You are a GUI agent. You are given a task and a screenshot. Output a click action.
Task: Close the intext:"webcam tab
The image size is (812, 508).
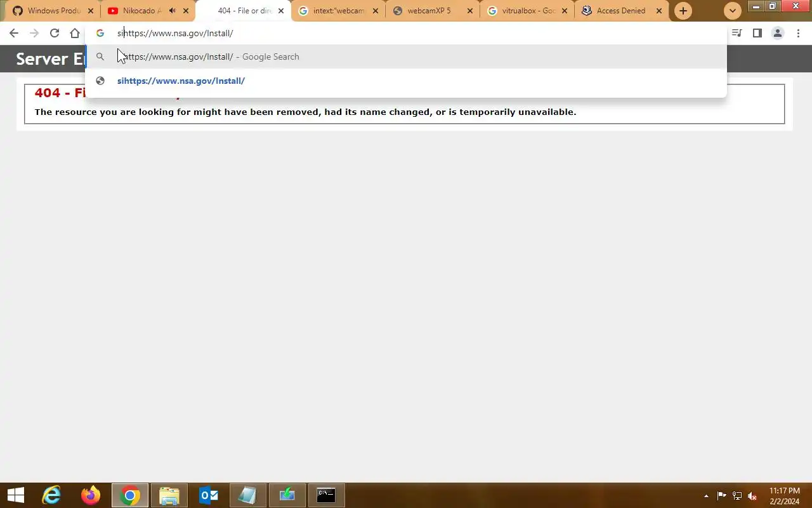pyautogui.click(x=376, y=11)
